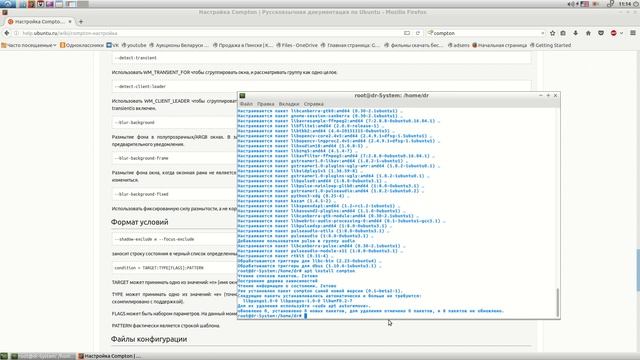Click the terminal window icon in title bar
The width and height of the screenshot is (640, 360).
tap(242, 96)
